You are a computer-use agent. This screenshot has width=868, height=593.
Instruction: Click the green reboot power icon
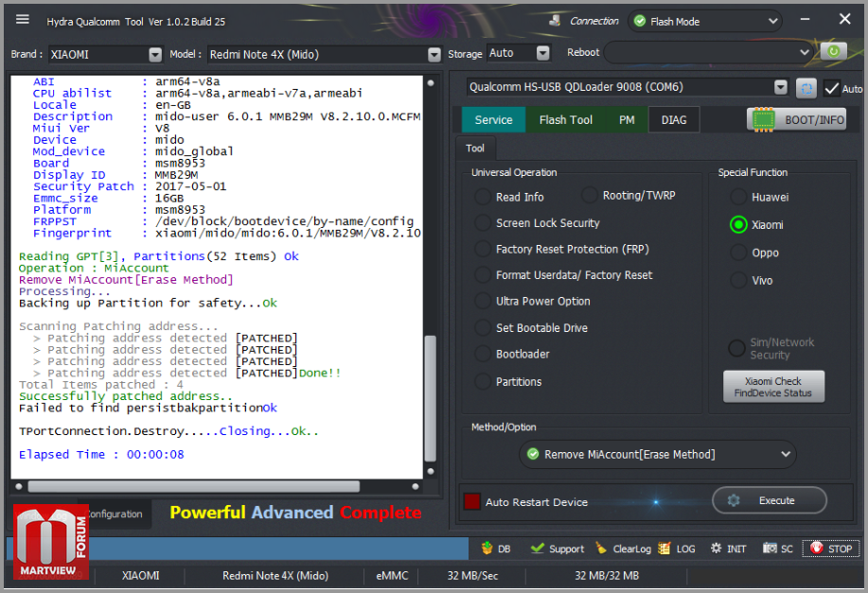click(x=833, y=51)
